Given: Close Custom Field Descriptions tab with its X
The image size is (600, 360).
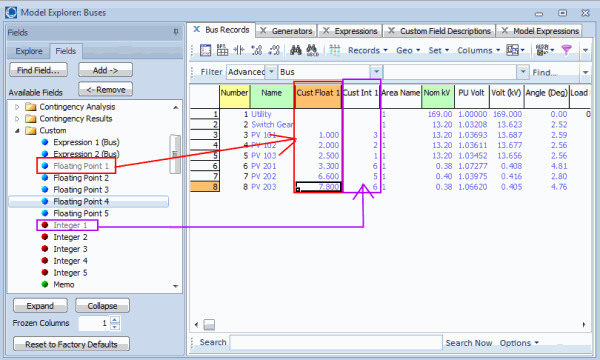Looking at the screenshot, I should point(391,31).
